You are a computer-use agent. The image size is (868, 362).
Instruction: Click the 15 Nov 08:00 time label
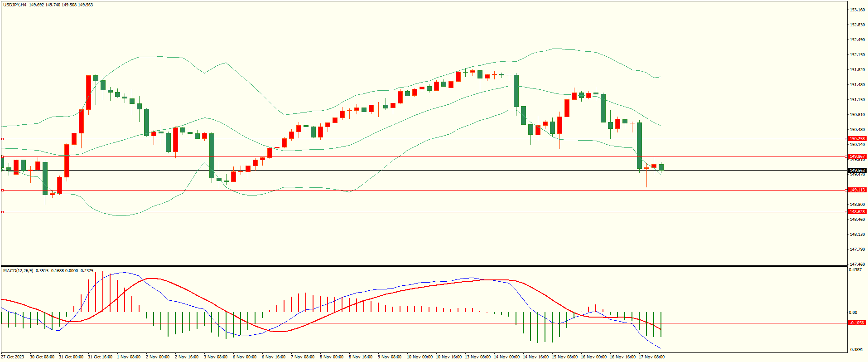tap(565, 357)
